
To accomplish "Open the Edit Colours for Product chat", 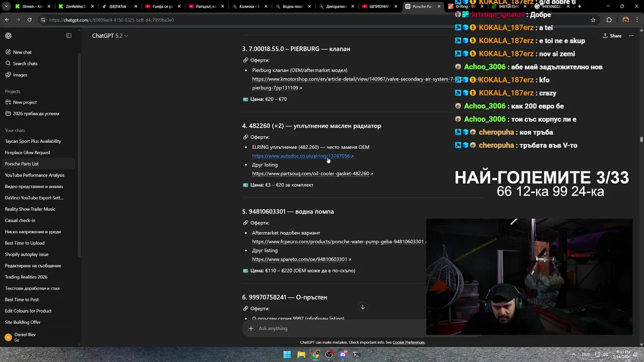I will (x=28, y=311).
